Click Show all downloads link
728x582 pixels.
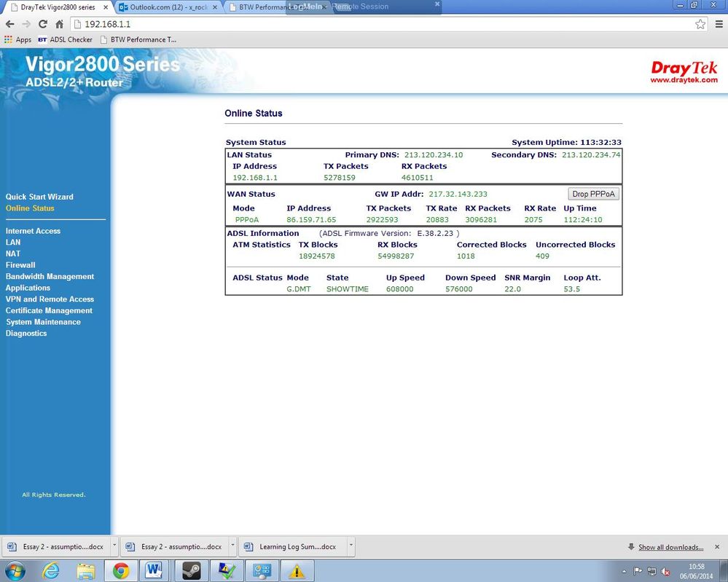(670, 547)
